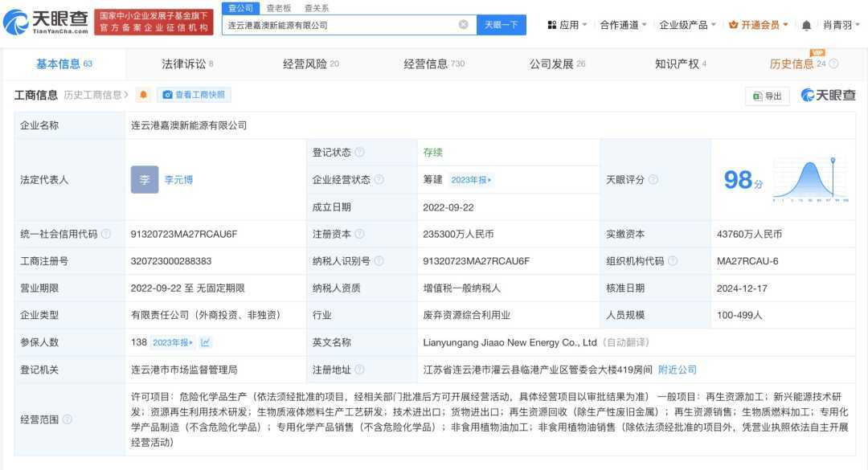
Task: Click the help icon next to 天眼评分
Action: (653, 180)
